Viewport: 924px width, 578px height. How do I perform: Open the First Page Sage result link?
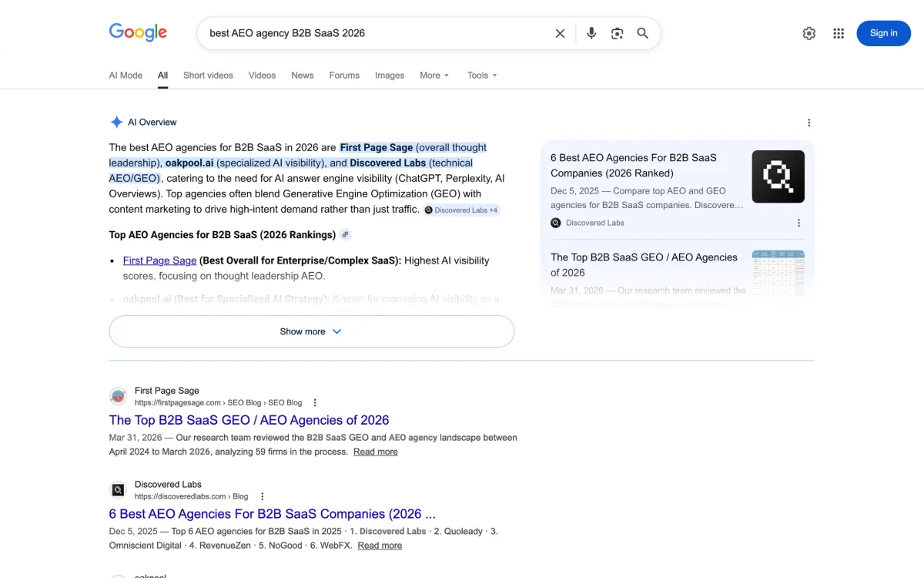[x=249, y=420]
